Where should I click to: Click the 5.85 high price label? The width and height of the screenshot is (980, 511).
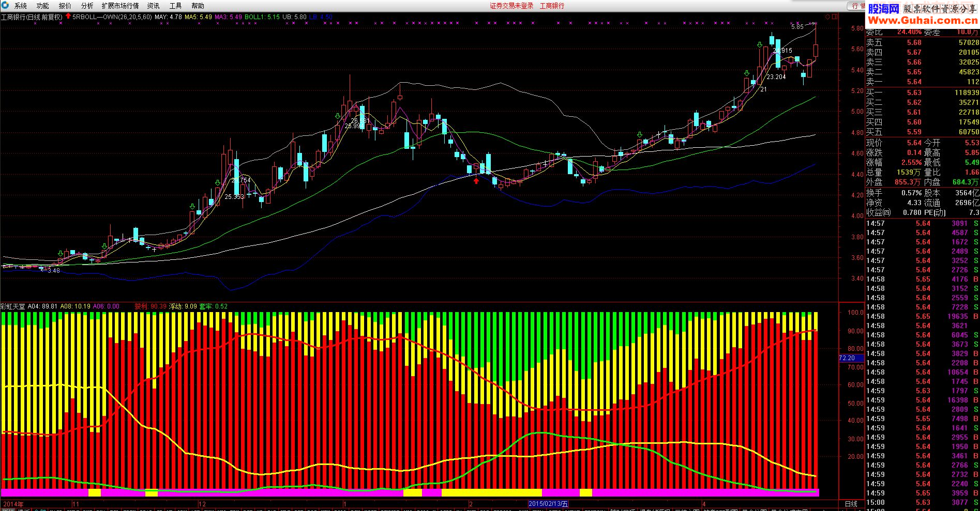[x=797, y=27]
